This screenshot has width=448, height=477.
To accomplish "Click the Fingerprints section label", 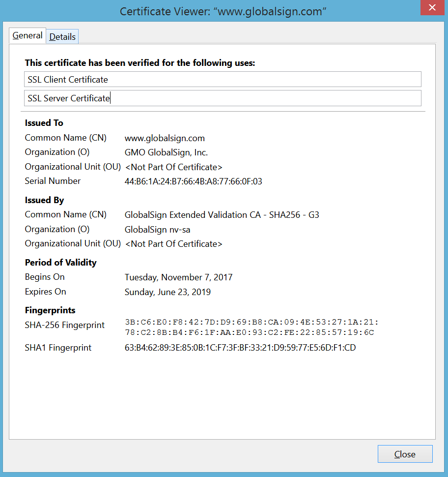I will (x=50, y=310).
